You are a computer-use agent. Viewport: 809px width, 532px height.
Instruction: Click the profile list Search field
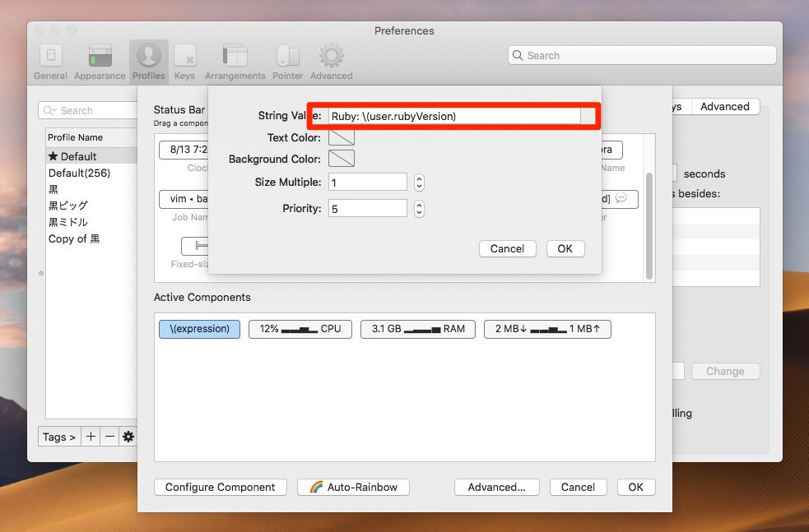click(88, 110)
